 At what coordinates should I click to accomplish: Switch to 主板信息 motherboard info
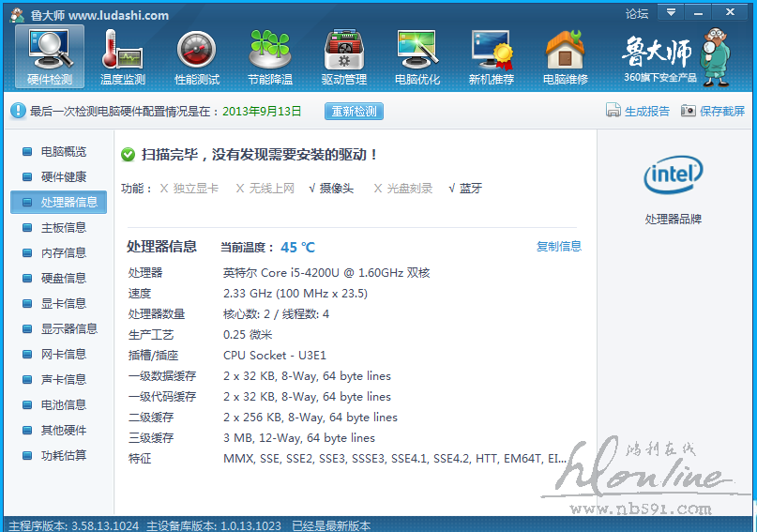coord(63,227)
